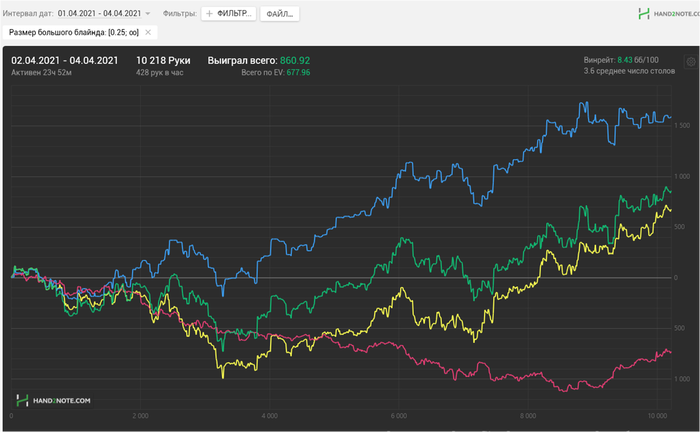This screenshot has height=432, width=700.
Task: Open the chart settings gear icon
Action: 690,61
